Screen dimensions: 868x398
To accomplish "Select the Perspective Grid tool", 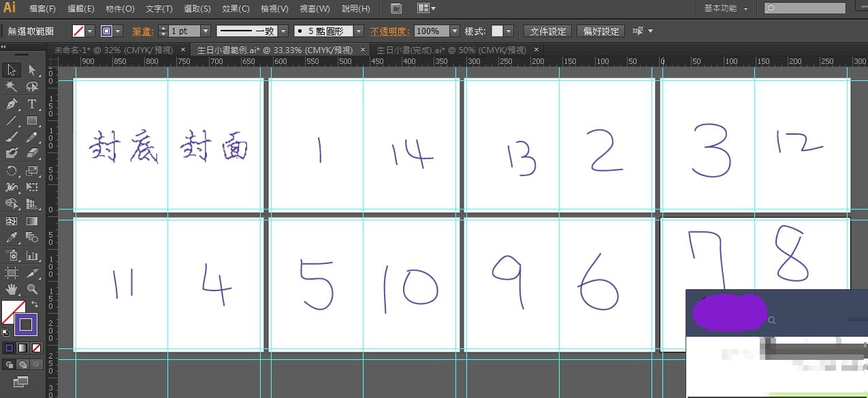I will tap(32, 204).
